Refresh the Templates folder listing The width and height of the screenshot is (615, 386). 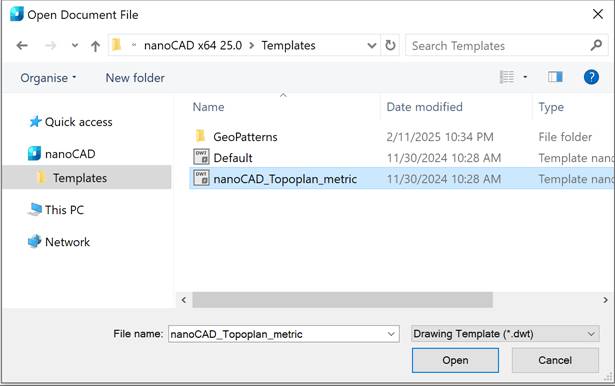click(x=390, y=46)
